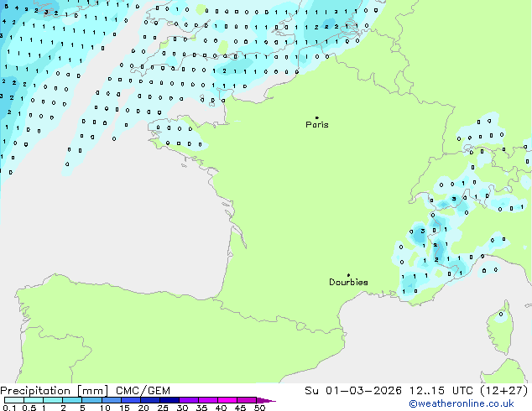532x411 pixels.
Task: Click the legend value 30
Action: point(182,408)
